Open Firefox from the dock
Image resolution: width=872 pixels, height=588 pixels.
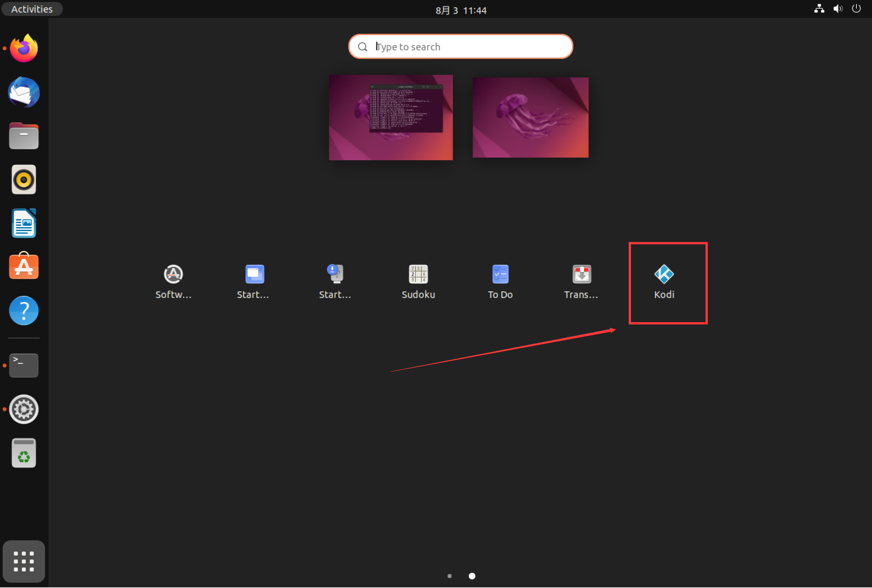tap(24, 48)
